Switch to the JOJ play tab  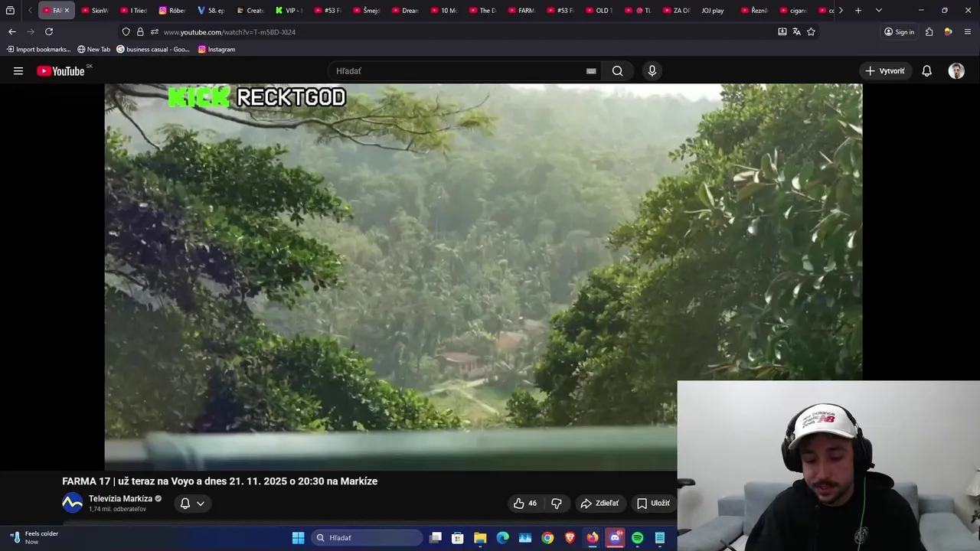click(712, 11)
